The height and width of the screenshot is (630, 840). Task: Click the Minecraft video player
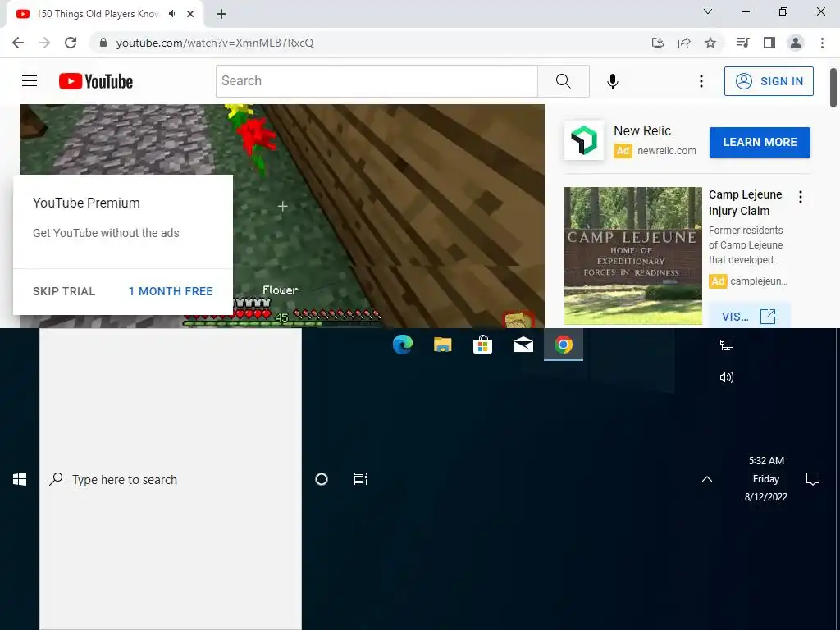[x=282, y=216]
